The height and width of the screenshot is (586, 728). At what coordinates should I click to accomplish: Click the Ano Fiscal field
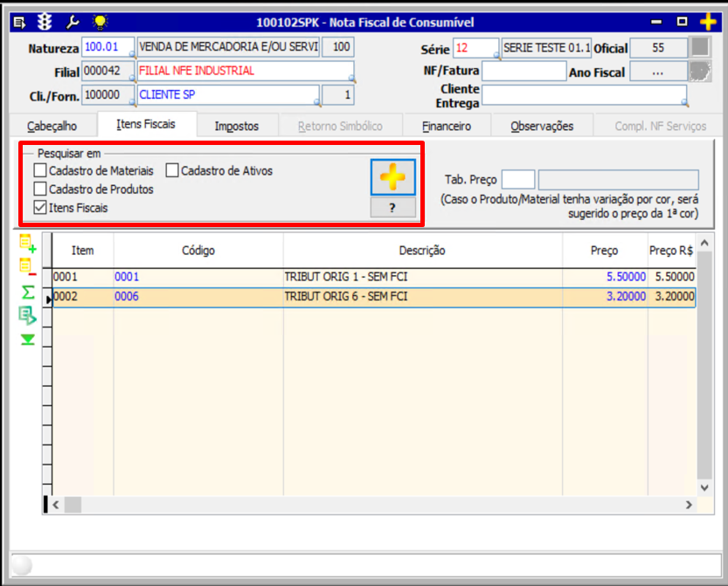click(x=658, y=72)
